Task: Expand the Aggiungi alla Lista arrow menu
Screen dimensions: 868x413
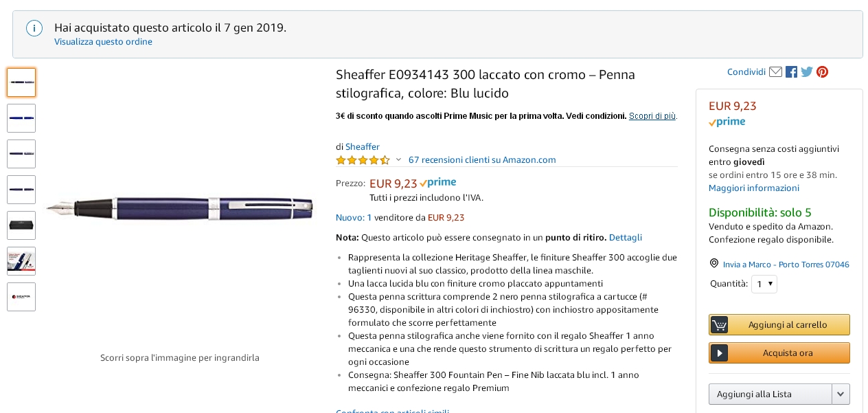Action: tap(841, 394)
